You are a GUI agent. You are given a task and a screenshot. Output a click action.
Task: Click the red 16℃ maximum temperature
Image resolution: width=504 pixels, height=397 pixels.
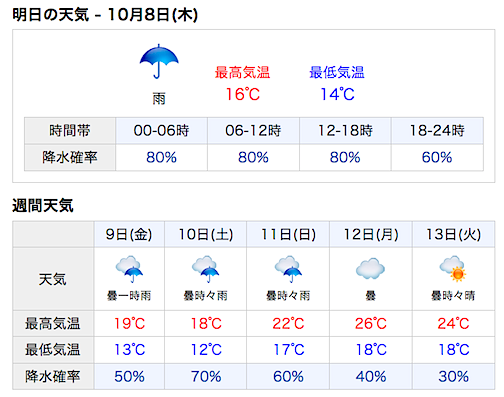243,94
